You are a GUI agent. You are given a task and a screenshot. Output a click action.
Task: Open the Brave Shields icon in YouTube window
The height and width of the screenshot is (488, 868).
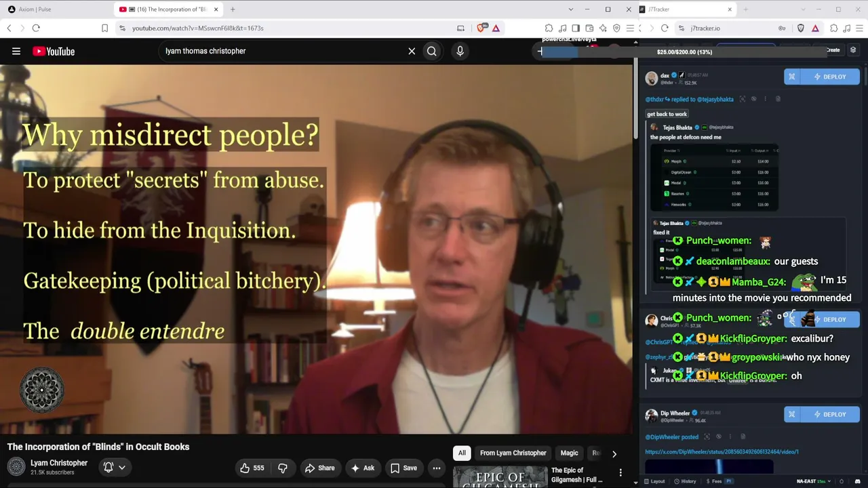tap(481, 28)
